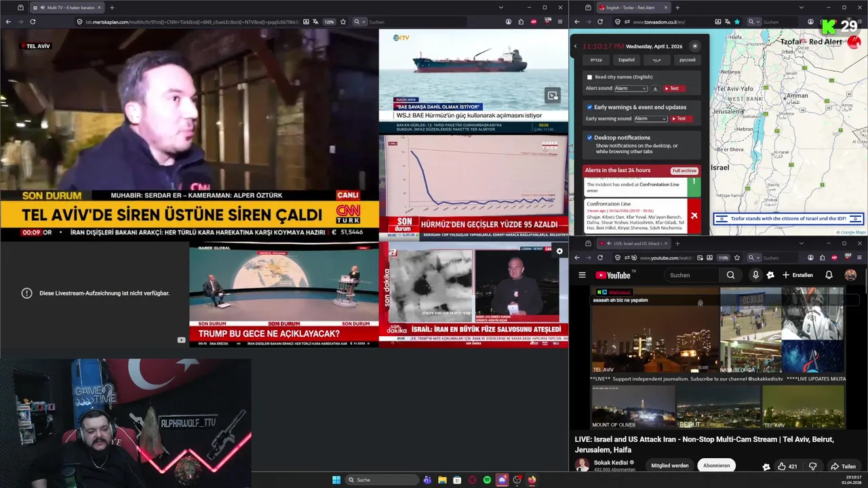
Task: Open Sokak Kedisi channel avatar
Action: (x=582, y=465)
